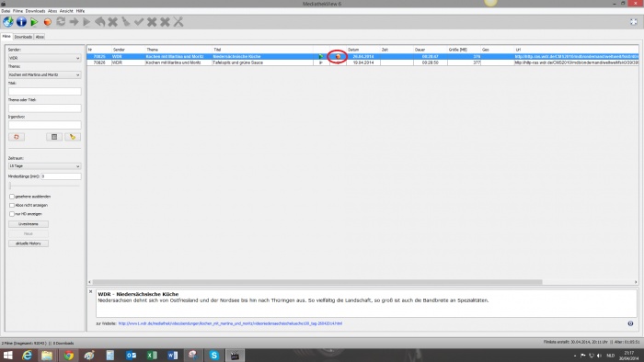
Task: Click grayed 'Neue' button
Action: [29, 233]
